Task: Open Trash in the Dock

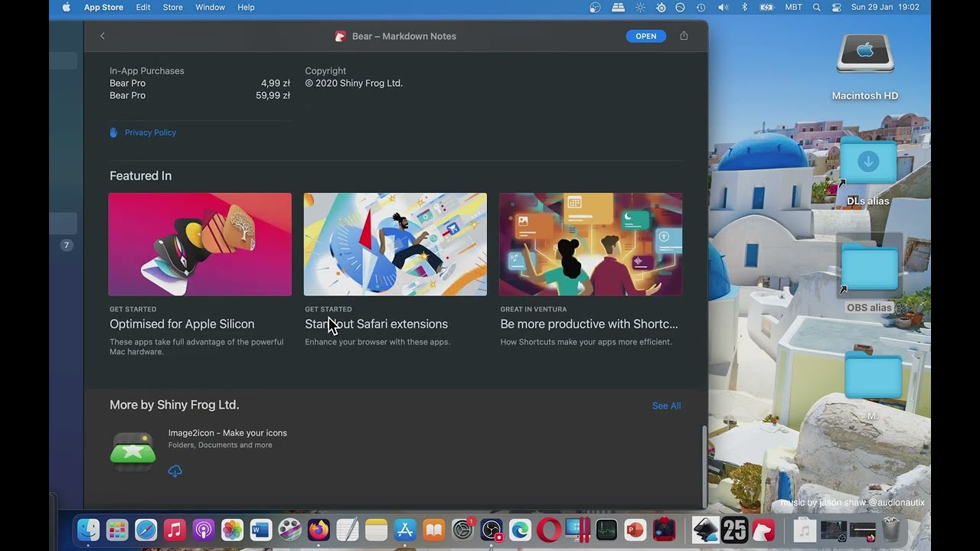Action: click(x=891, y=530)
